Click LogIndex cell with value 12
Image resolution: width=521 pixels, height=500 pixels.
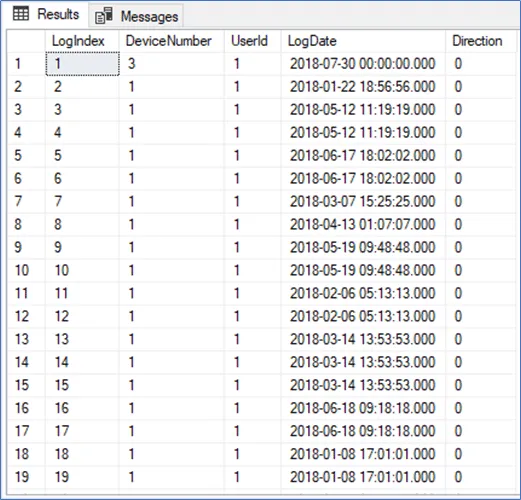coord(82,316)
